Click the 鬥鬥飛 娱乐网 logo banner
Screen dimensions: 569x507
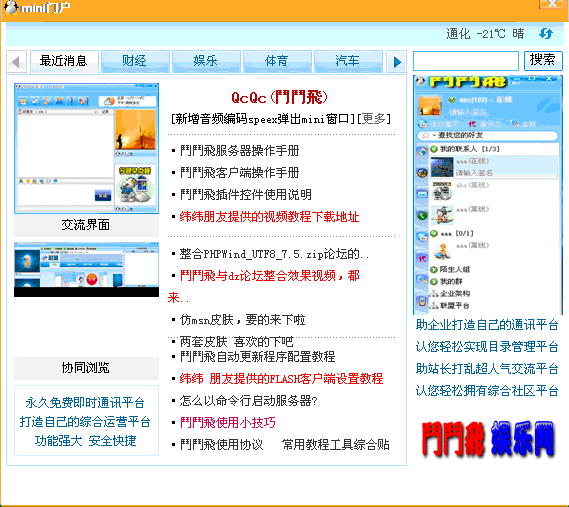[x=488, y=438]
